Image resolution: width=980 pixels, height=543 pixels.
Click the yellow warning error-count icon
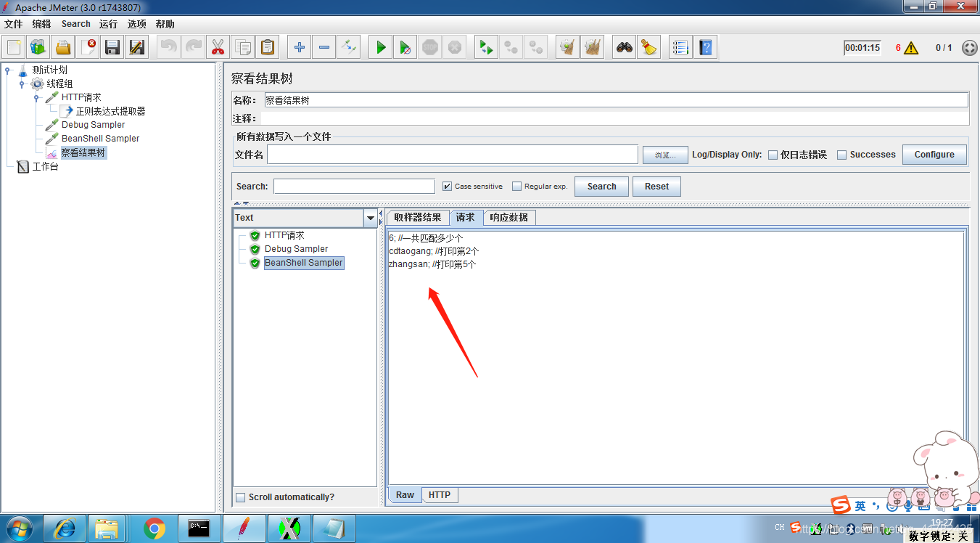(x=911, y=48)
